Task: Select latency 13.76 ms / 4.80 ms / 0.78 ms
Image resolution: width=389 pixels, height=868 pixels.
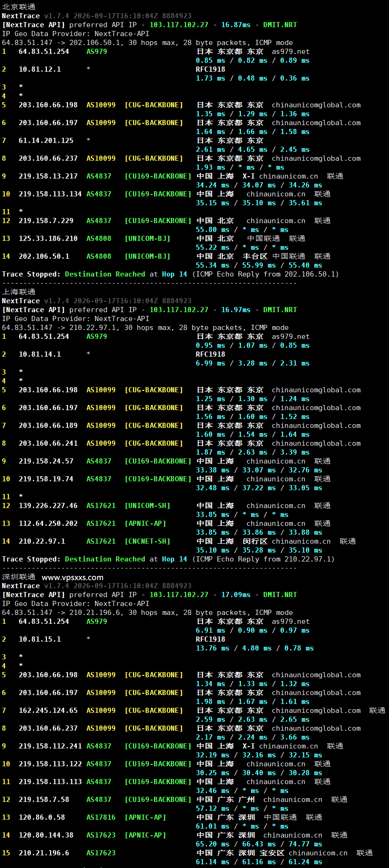Action: coord(255,648)
